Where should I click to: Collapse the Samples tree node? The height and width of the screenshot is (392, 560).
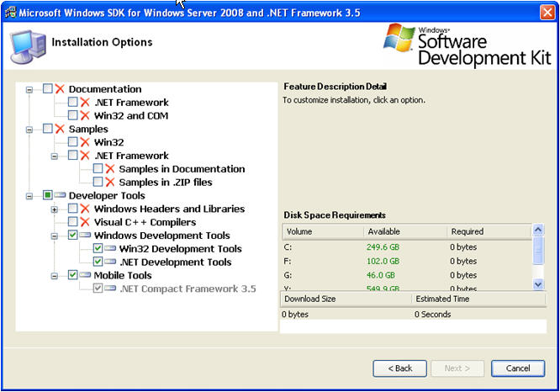pos(29,130)
